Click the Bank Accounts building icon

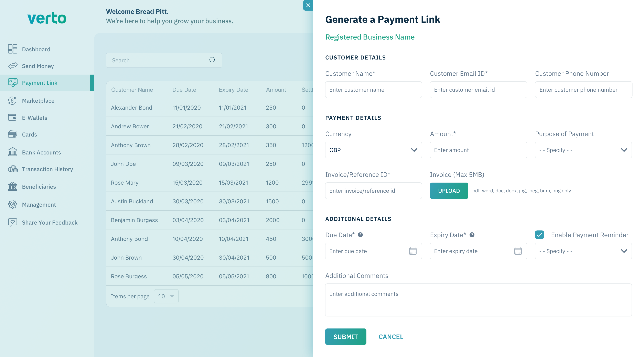(12, 152)
